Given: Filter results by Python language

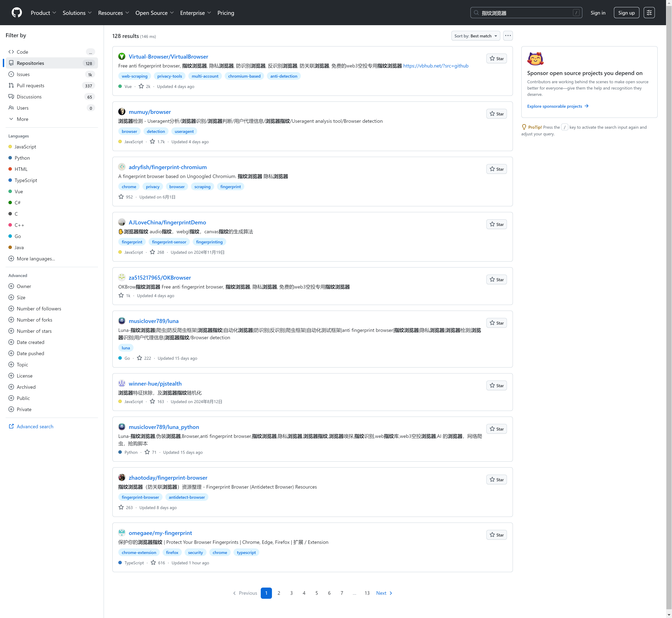Looking at the screenshot, I should pyautogui.click(x=22, y=158).
